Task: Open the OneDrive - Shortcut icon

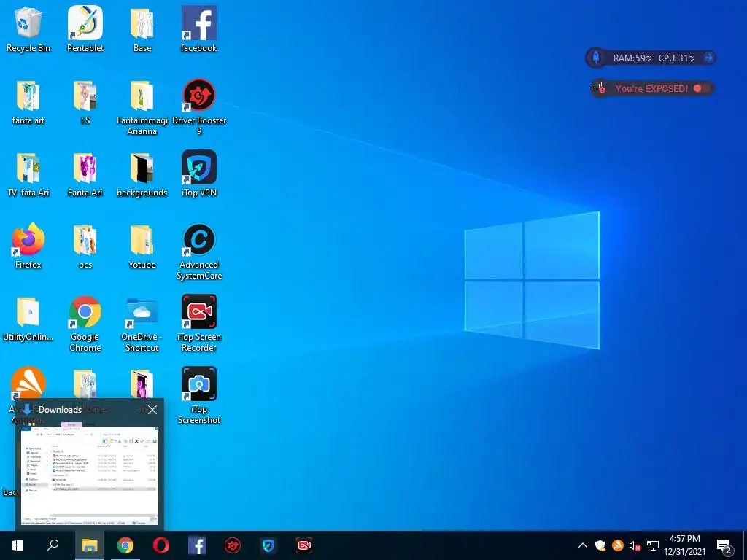Action: (x=142, y=324)
